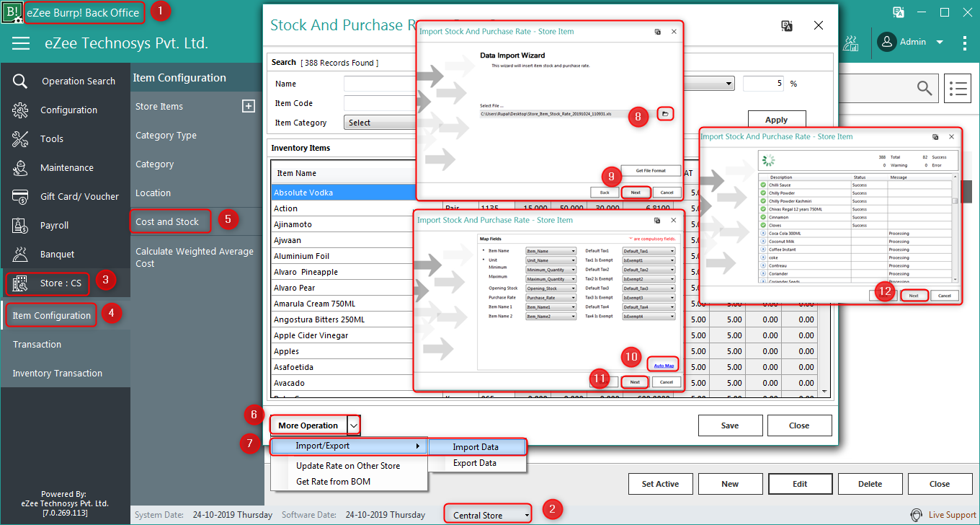Select Import Data from the submenu
980x525 pixels.
477,447
